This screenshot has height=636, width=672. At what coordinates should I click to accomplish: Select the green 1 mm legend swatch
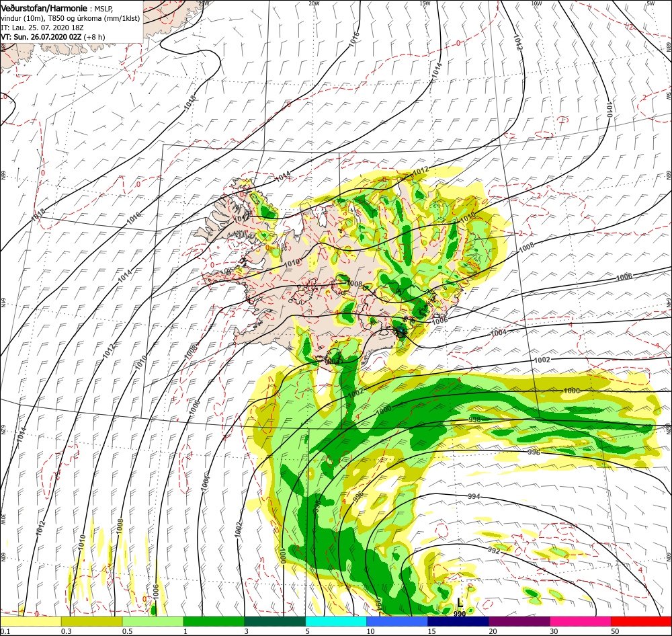[x=214, y=621]
